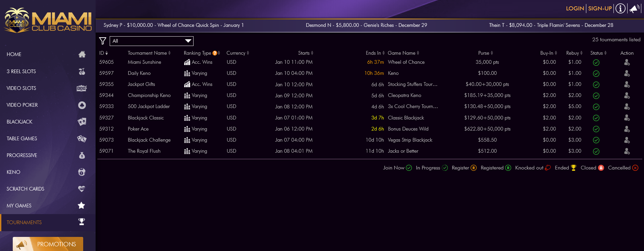The width and height of the screenshot is (644, 251).
Task: Sort by Purse column header
Action: coord(485,53)
